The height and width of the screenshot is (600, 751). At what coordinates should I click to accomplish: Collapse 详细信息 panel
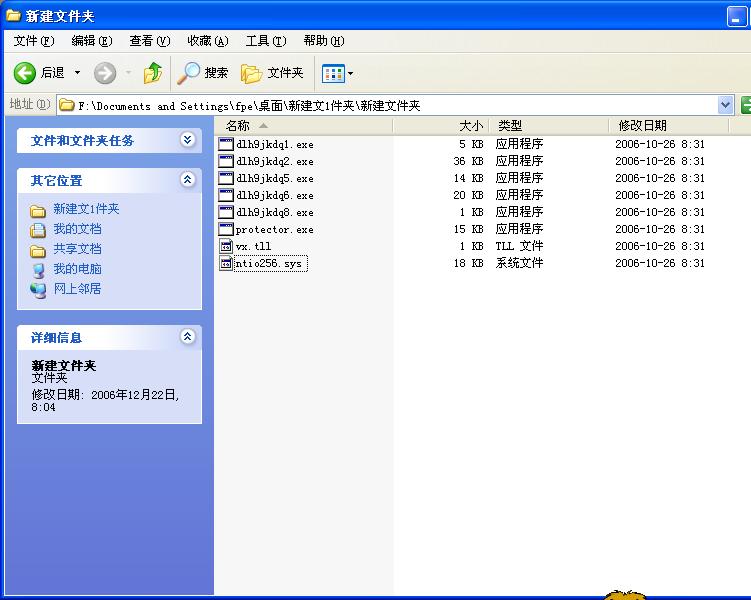tap(187, 337)
